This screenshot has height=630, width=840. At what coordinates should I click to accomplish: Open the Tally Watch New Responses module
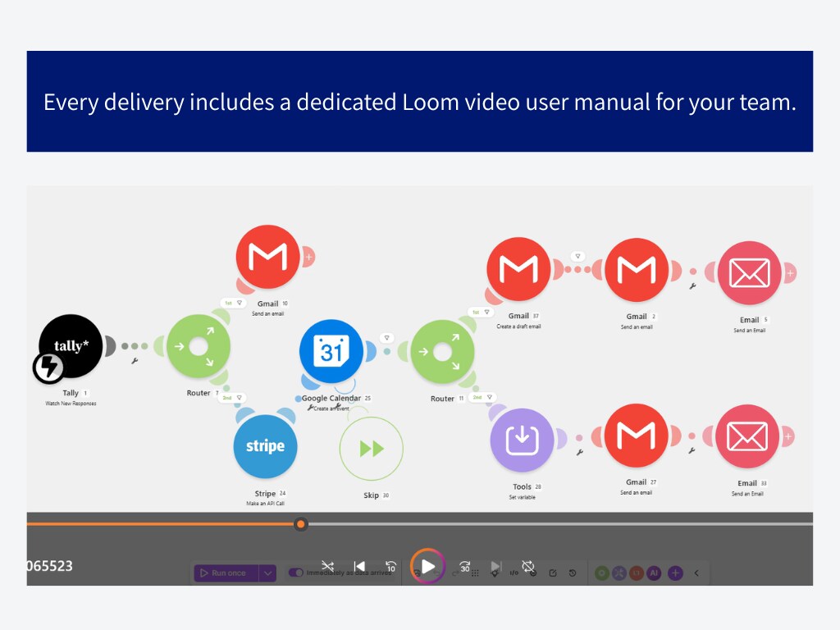pyautogui.click(x=71, y=346)
